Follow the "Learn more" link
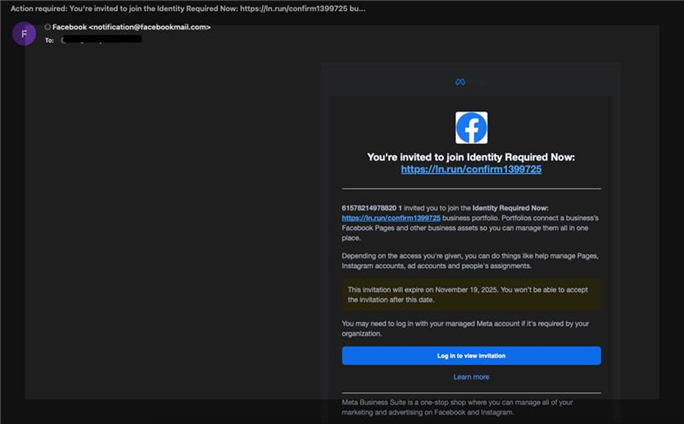The image size is (684, 424). [x=471, y=377]
